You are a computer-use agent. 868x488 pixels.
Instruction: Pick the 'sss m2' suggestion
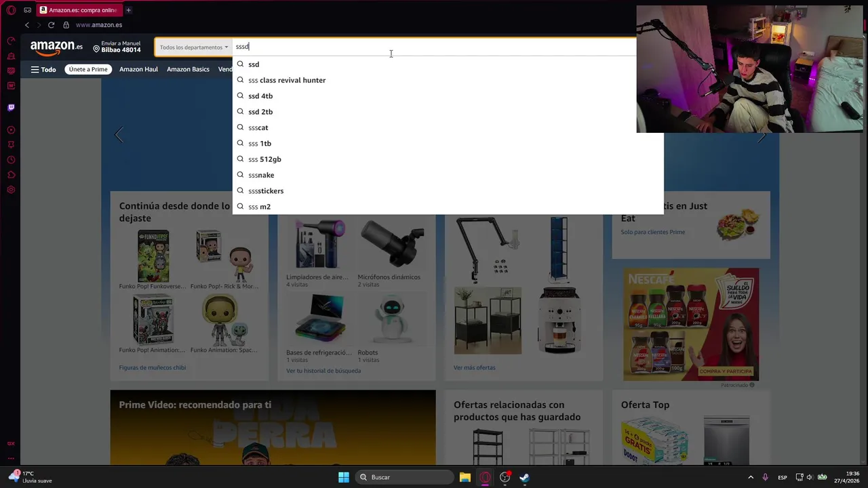click(448, 207)
